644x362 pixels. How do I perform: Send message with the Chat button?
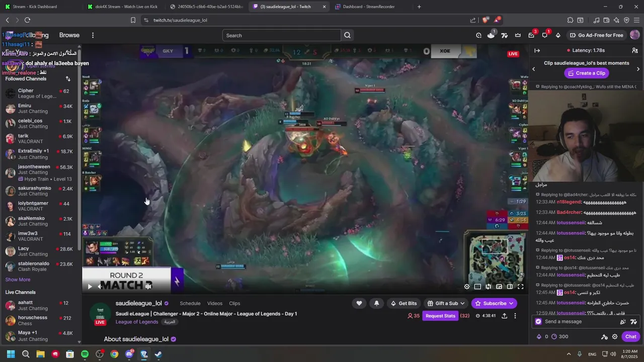point(631,336)
